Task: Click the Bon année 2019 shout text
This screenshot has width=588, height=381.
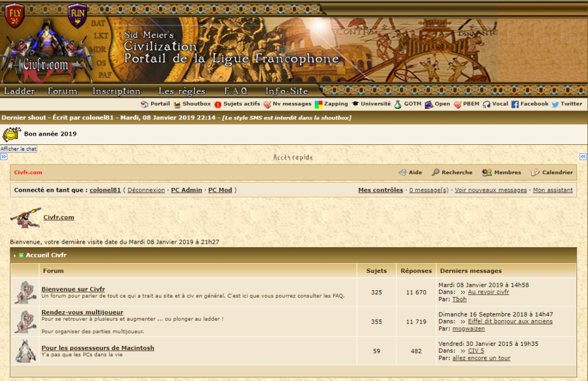Action: (51, 134)
